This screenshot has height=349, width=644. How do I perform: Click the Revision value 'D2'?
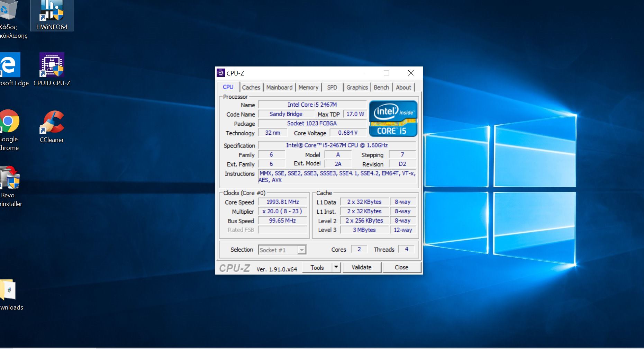(x=402, y=164)
